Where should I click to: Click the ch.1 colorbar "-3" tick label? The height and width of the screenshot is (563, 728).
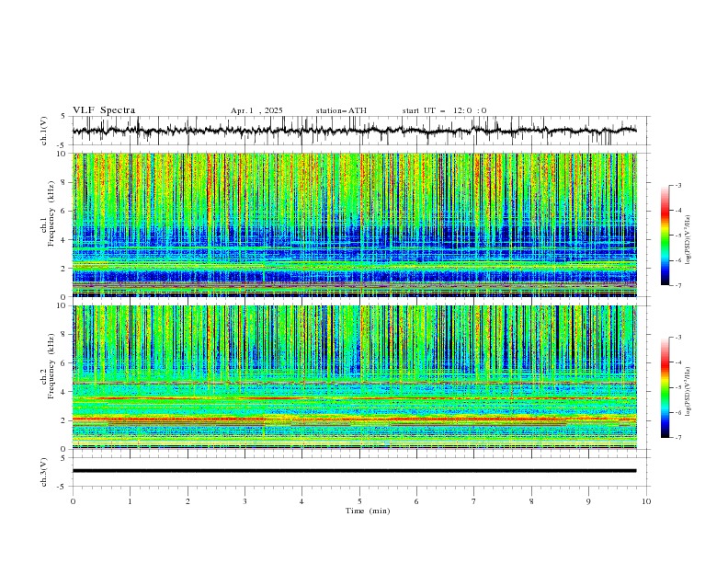click(678, 185)
